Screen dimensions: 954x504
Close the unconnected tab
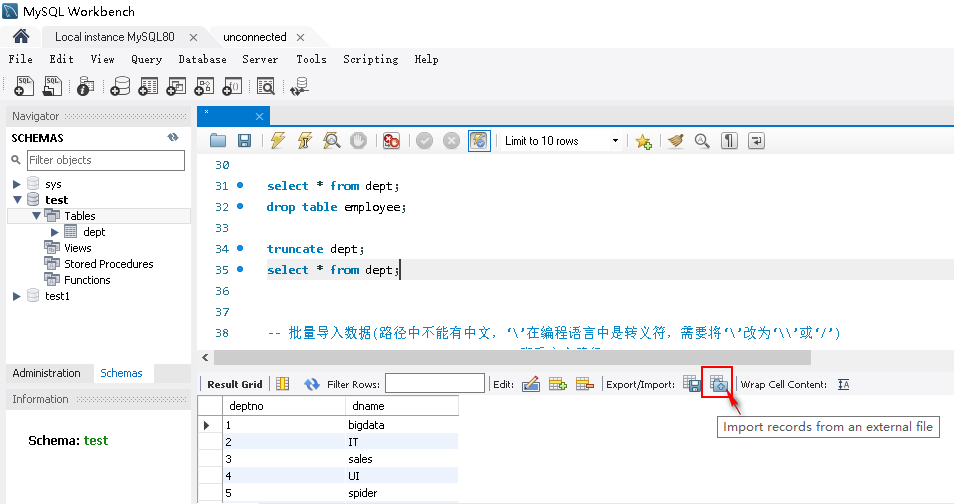(x=300, y=37)
